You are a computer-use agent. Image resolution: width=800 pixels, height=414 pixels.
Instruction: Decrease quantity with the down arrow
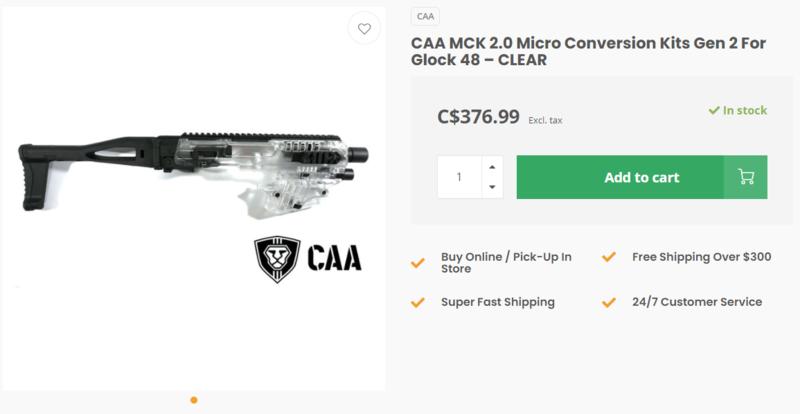pyautogui.click(x=491, y=187)
